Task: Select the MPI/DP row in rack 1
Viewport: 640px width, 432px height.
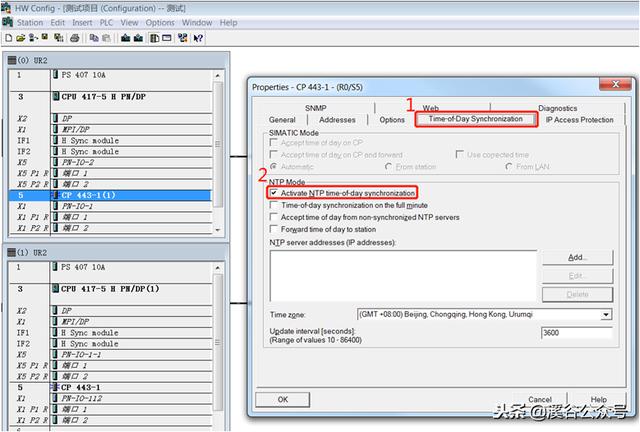Action: (110, 322)
